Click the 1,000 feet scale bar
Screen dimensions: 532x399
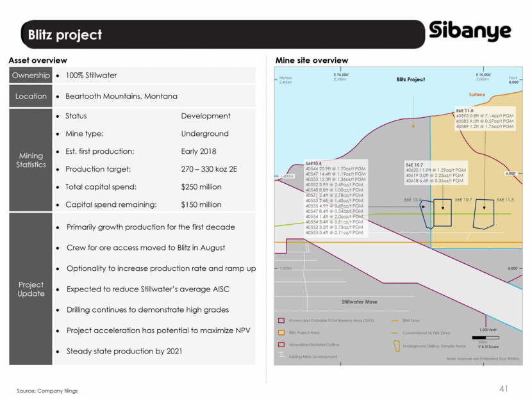click(485, 337)
